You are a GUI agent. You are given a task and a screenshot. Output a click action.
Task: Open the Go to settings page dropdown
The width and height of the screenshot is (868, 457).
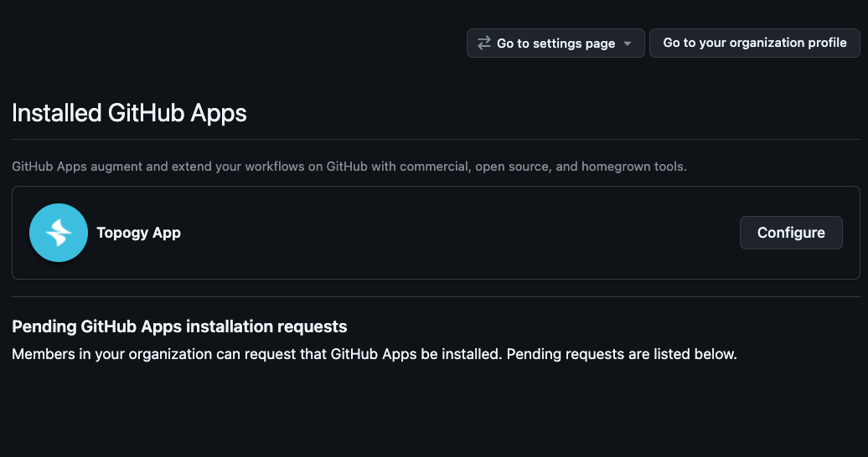555,44
